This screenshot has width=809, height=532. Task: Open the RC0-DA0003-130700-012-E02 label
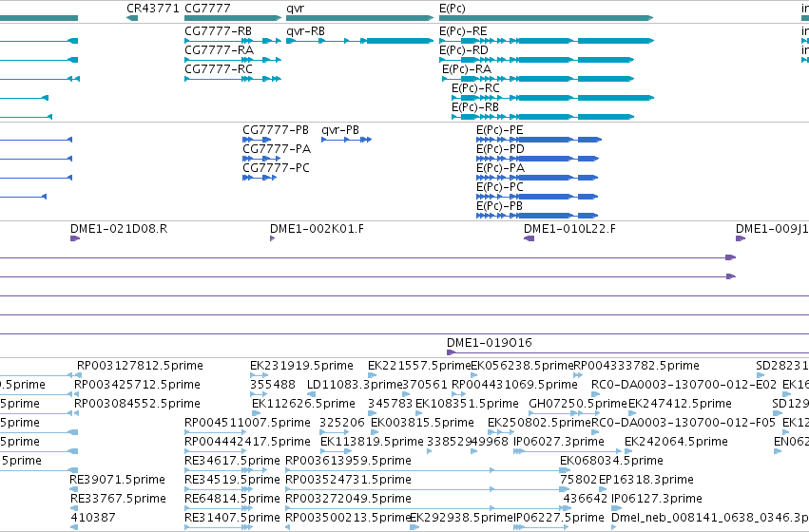click(684, 385)
